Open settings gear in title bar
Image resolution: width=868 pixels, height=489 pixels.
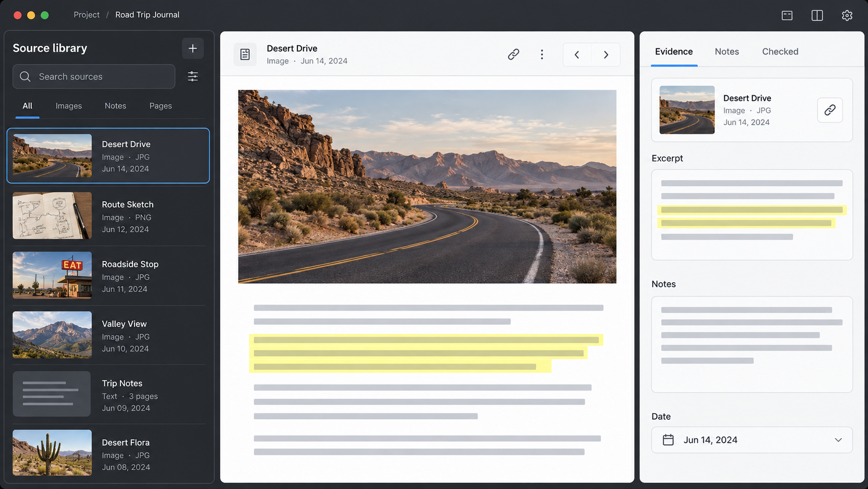[x=847, y=15]
